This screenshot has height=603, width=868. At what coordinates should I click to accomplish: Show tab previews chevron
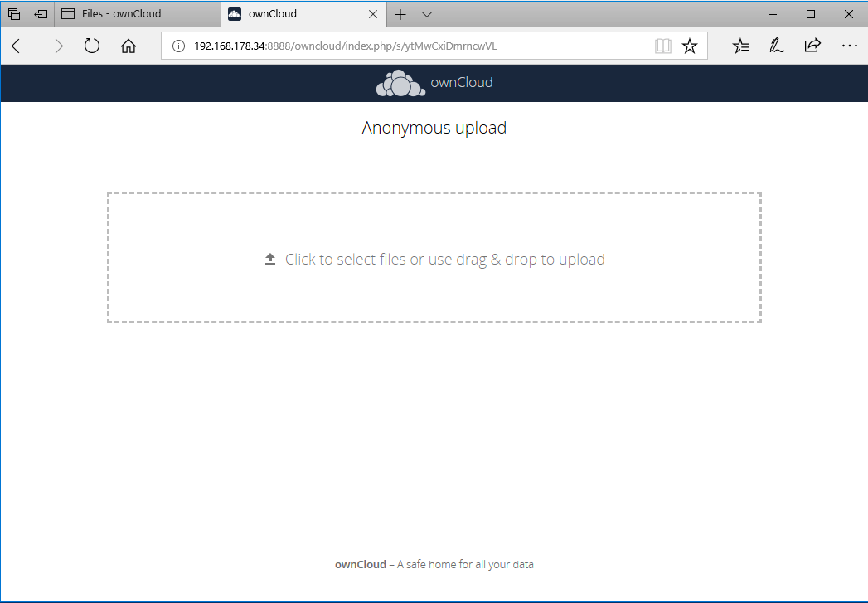coord(427,15)
